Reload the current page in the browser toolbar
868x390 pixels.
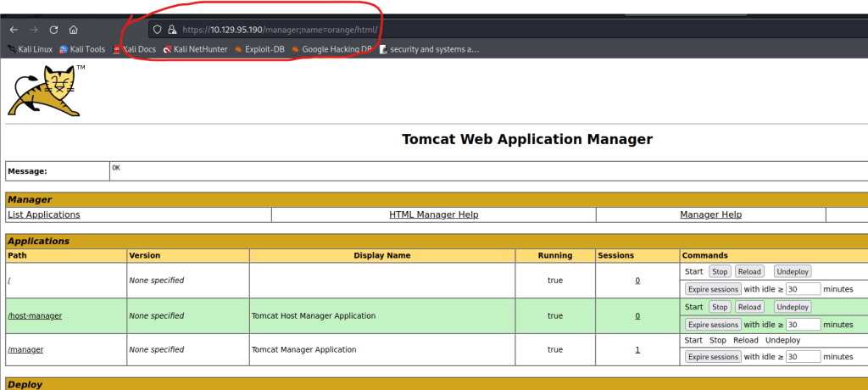tap(53, 29)
